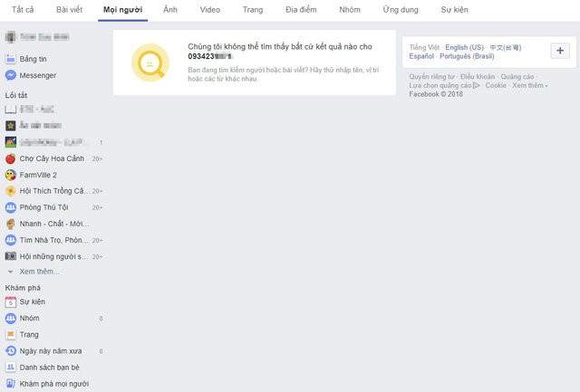The image size is (580, 392).
Task: Change language to English (US)
Action: [x=464, y=46]
